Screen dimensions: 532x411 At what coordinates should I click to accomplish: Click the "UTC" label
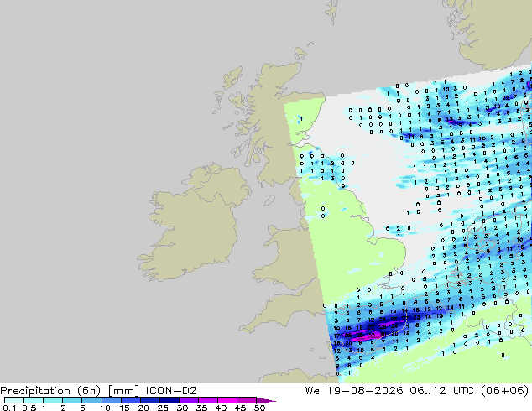pos(463,391)
